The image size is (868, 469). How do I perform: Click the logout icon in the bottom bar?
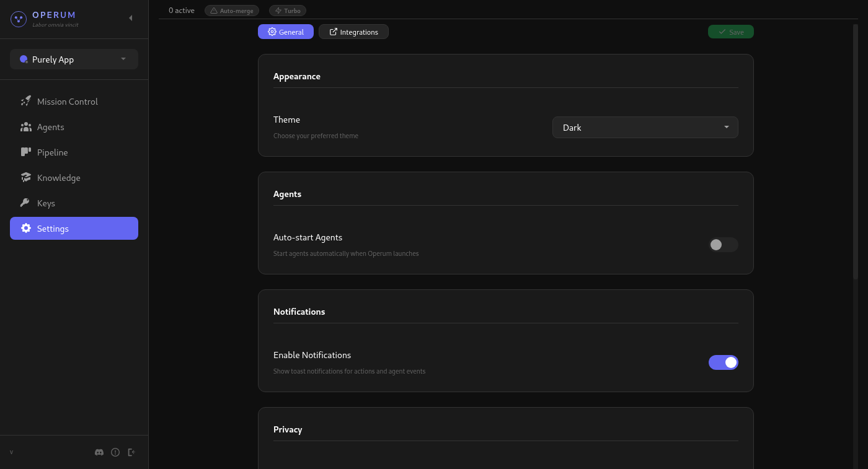(131, 452)
